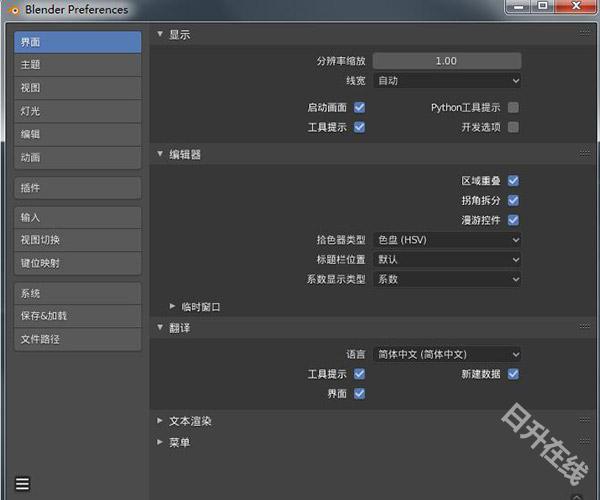The height and width of the screenshot is (500, 600).
Task: Open the 插件 tab
Action: pyautogui.click(x=78, y=188)
